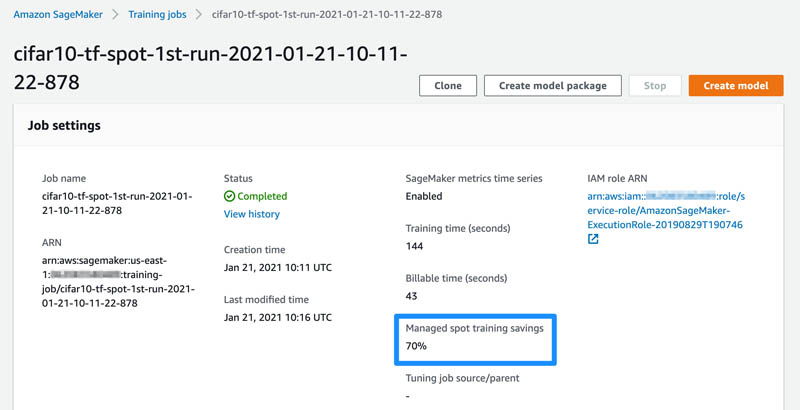Screen dimensions: 800x410
Task: Click the Last modified time label
Action: pyautogui.click(x=266, y=300)
